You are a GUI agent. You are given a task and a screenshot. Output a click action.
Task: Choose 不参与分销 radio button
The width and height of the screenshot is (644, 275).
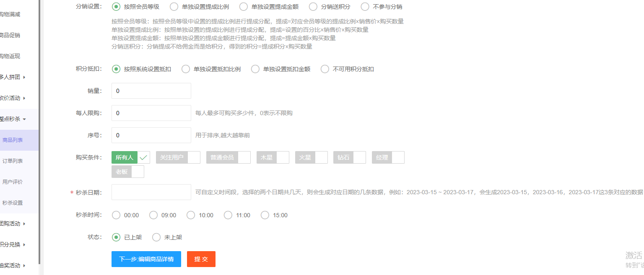tap(365, 7)
